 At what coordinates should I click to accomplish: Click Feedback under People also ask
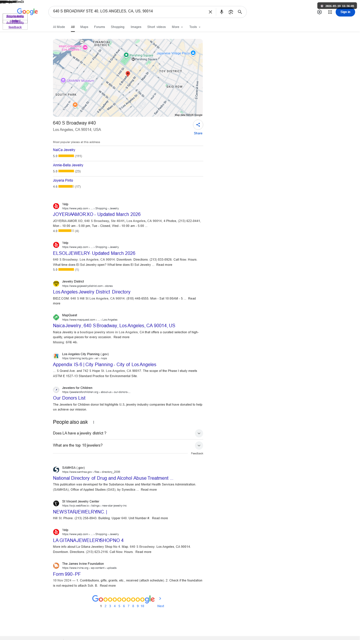pyautogui.click(x=197, y=453)
